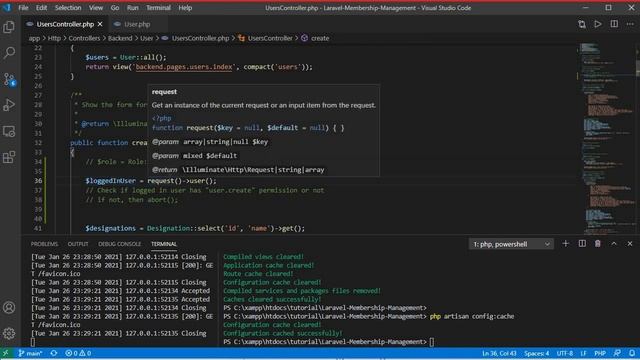
Task: Click 'backend.pages.users.index' view path link
Action: coord(184,67)
